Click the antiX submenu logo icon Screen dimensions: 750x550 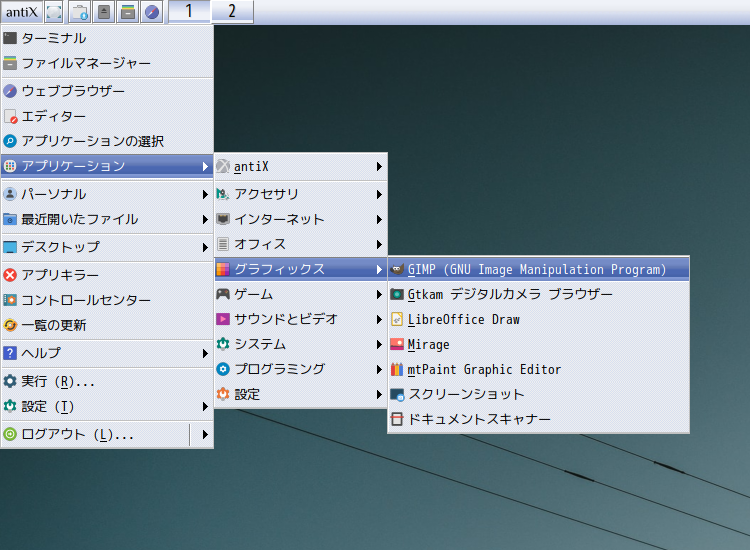223,166
